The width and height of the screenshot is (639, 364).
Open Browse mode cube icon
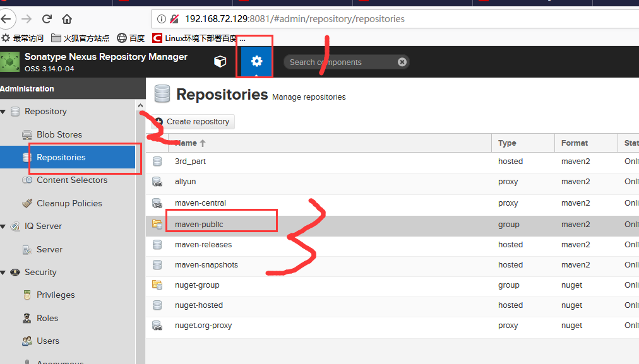[220, 61]
